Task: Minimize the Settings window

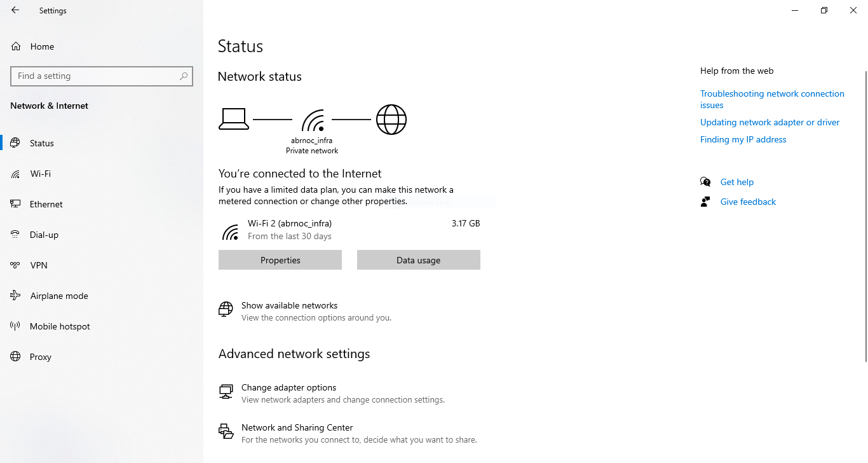Action: [795, 10]
